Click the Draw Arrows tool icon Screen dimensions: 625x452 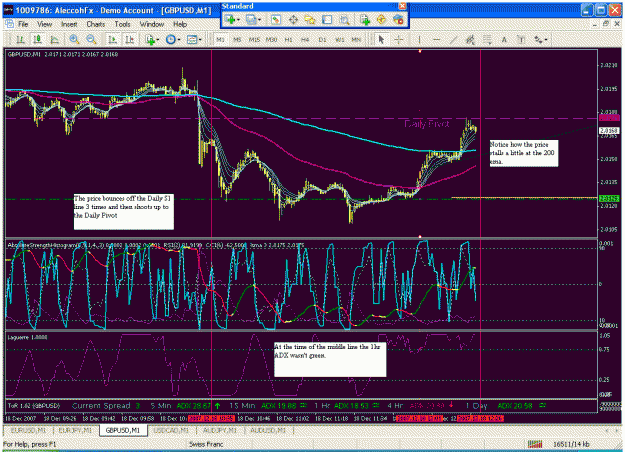539,39
